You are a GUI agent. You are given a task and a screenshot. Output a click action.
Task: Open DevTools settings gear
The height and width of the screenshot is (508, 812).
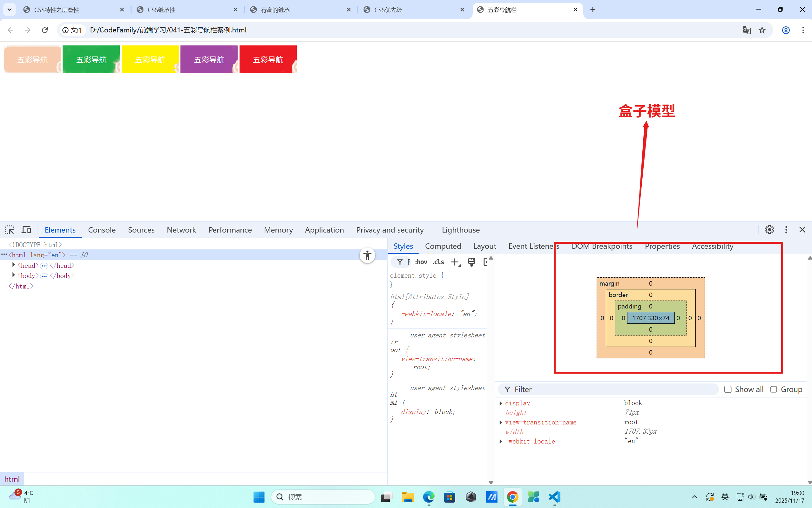coord(769,230)
